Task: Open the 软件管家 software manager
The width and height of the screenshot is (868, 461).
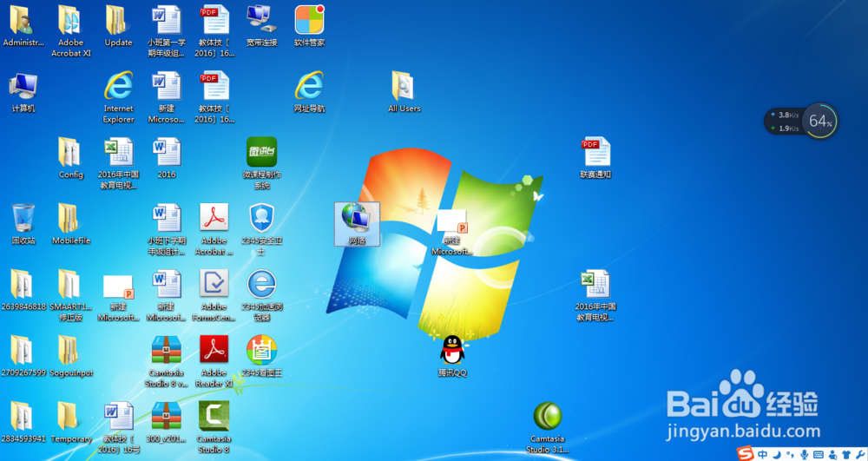Action: point(309,27)
